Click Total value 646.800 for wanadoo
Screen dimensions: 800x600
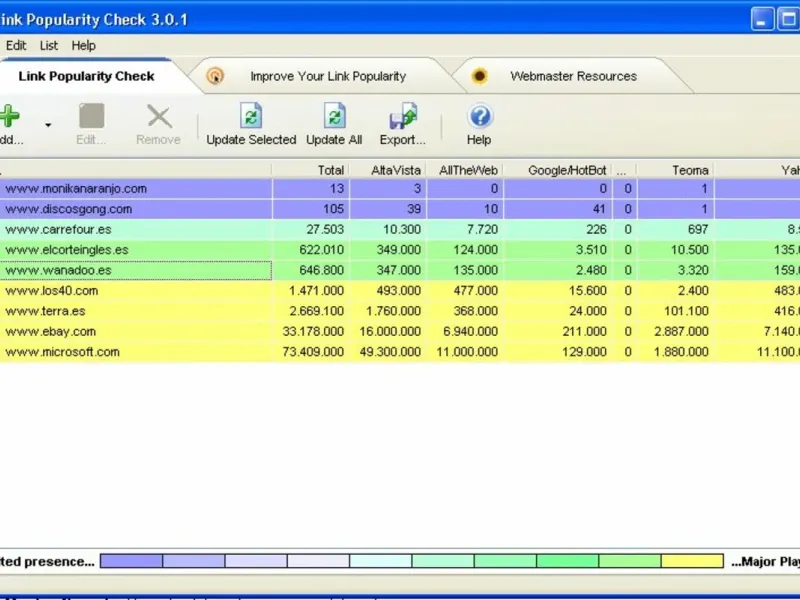[321, 270]
